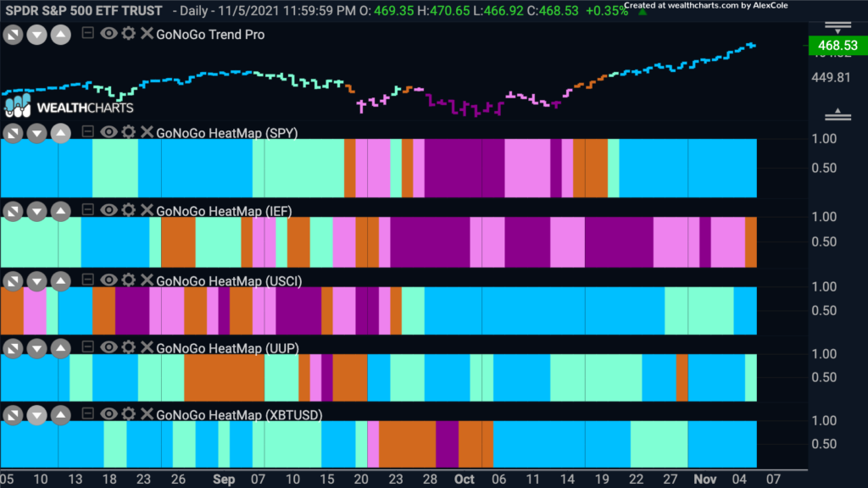The height and width of the screenshot is (488, 868).
Task: Hide the HeatMap (SPY) indicator via eye
Action: coord(108,131)
